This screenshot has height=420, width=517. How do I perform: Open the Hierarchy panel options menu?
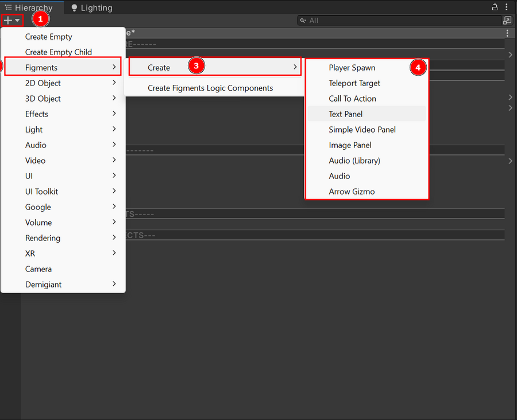(507, 7)
